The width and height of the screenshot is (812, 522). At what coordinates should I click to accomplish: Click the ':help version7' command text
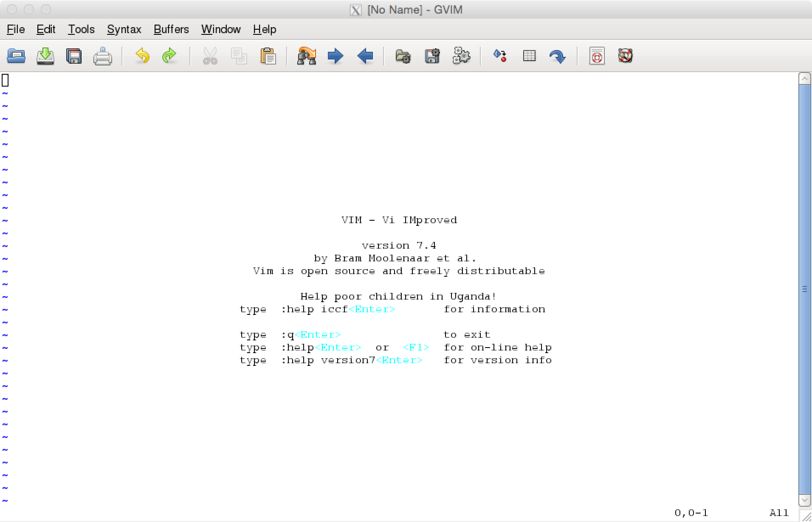point(328,360)
